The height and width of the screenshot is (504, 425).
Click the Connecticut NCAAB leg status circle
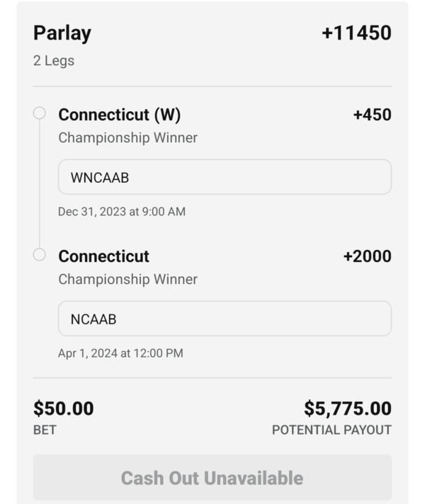pos(39,255)
